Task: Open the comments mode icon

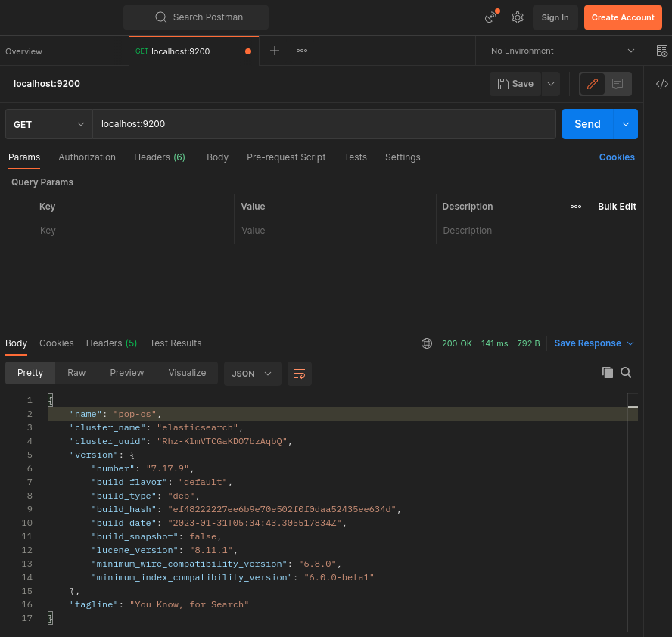Action: (x=618, y=84)
